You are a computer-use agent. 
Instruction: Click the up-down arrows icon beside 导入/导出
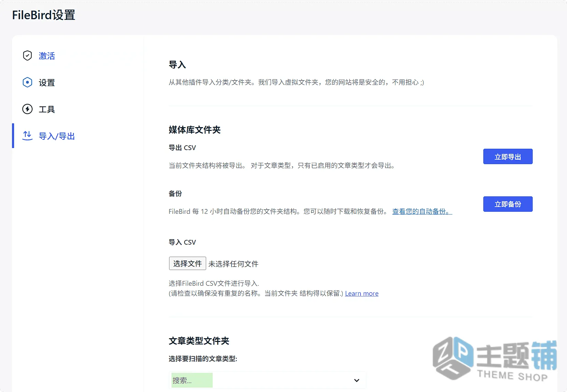pyautogui.click(x=27, y=136)
